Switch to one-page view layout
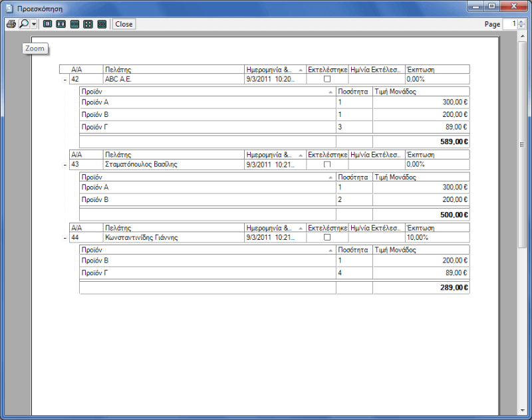532x420 pixels. point(47,24)
